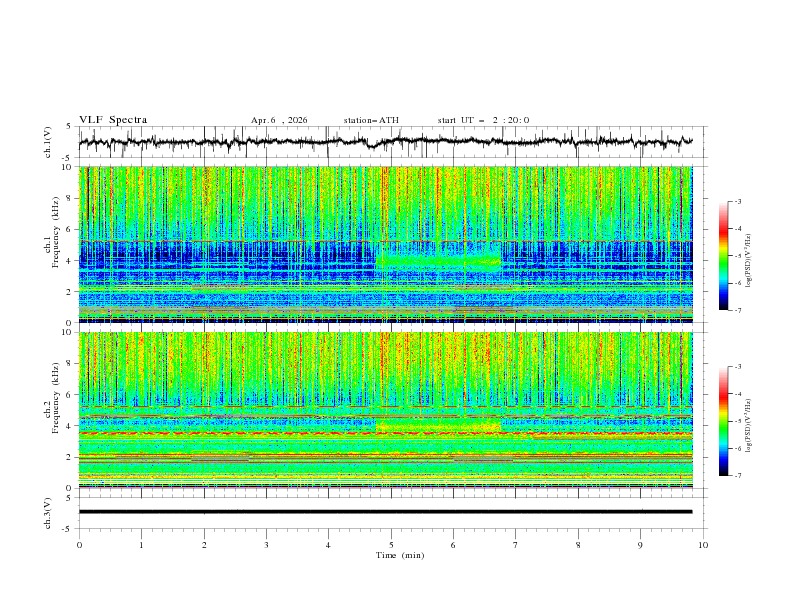Click the ch.2 colorbar "log(PSD)(V²/Hz)" label
The width and height of the screenshot is (792, 612).
point(748,426)
